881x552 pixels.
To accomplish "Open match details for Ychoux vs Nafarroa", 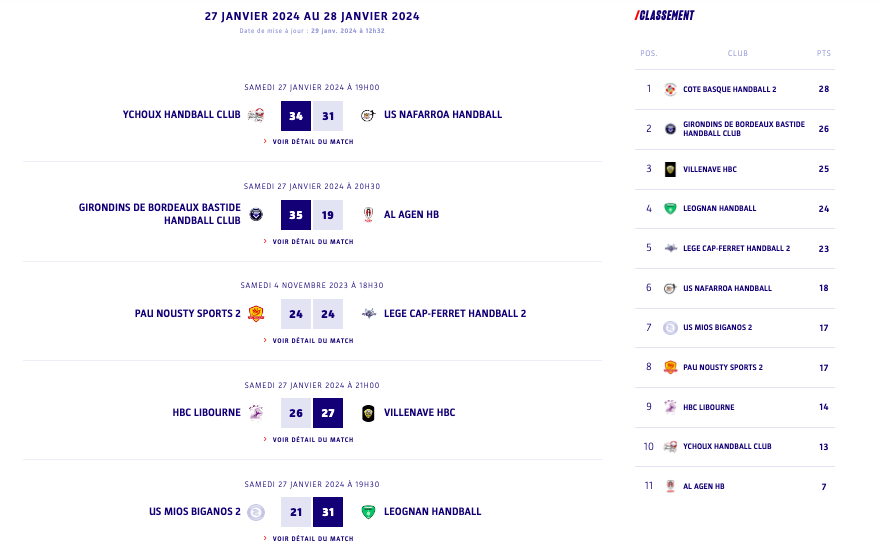I will tap(312, 142).
